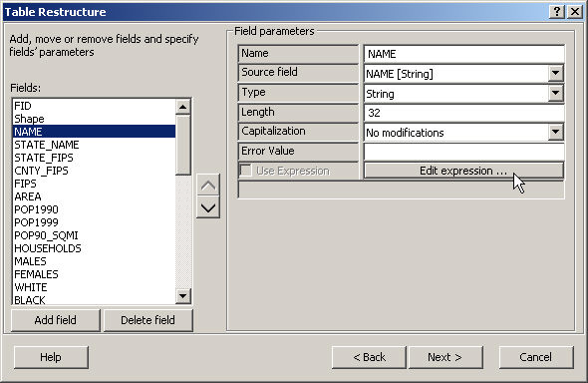Cancel the table restructure

pos(536,357)
